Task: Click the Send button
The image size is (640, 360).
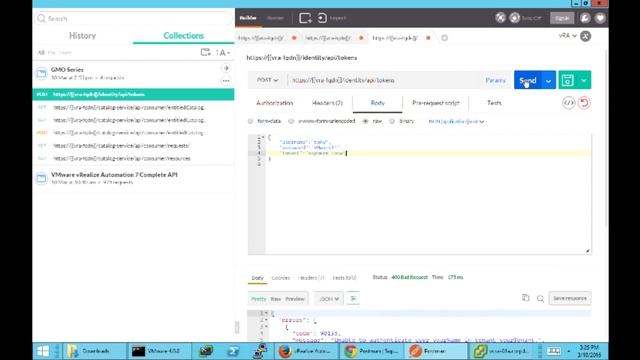Action: [x=527, y=80]
